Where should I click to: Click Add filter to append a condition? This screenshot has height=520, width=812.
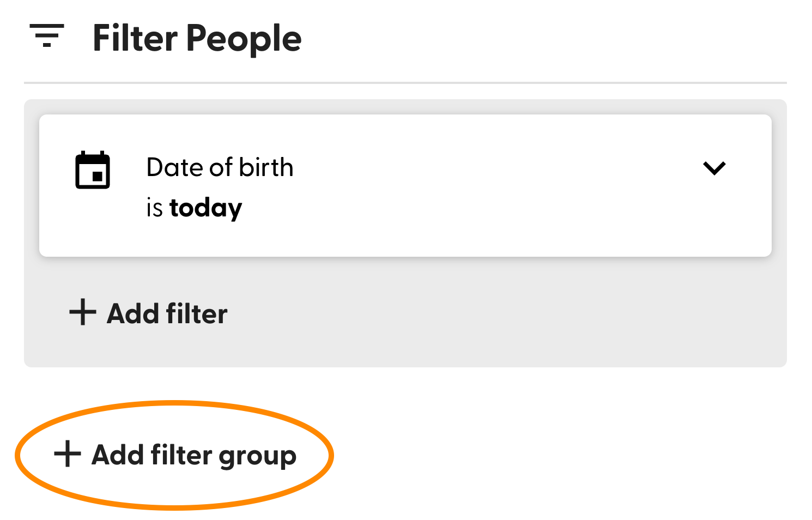pos(148,313)
